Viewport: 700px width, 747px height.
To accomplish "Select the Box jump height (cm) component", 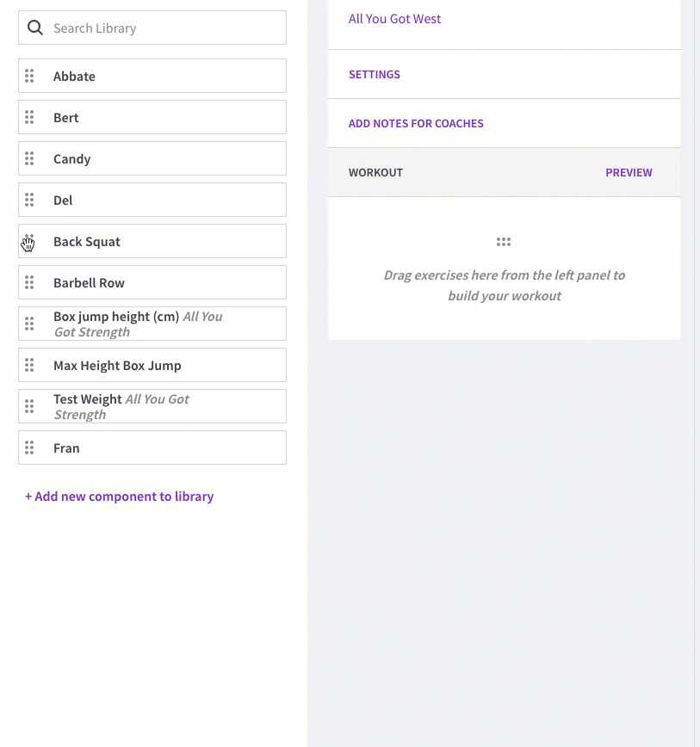I will 152,324.
